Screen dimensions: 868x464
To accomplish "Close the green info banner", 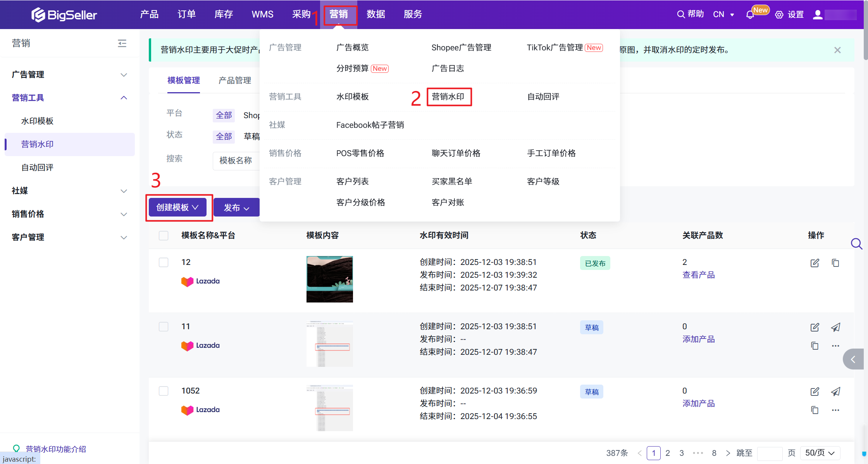I will coord(837,50).
